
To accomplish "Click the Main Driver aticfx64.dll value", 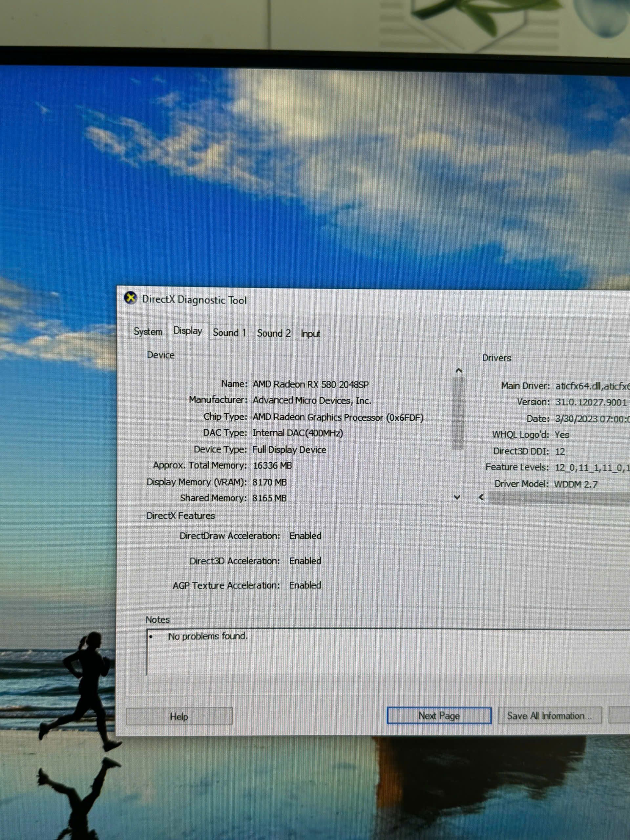I will 592,386.
